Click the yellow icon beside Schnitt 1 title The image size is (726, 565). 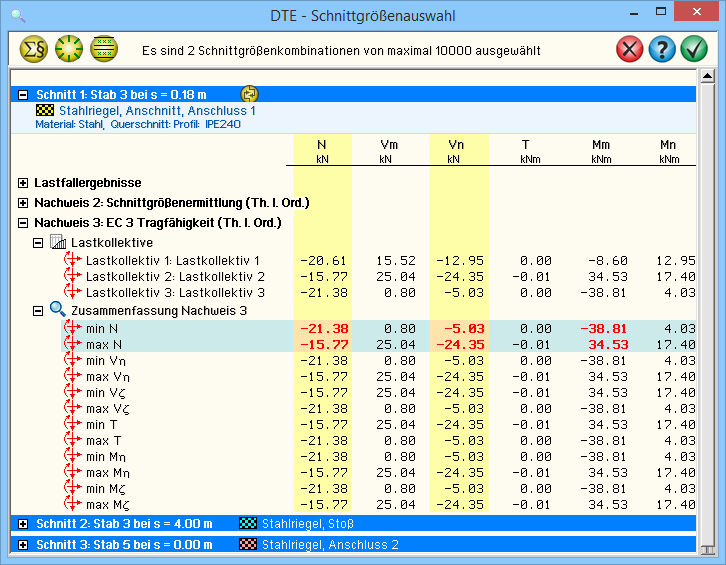249,94
